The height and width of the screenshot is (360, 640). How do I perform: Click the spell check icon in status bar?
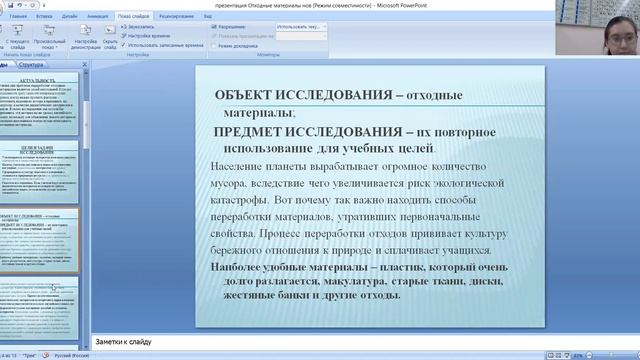(x=46, y=356)
